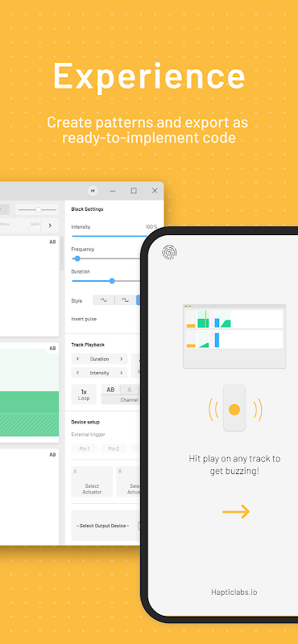
Task: Tap the vibrating phone illustration
Action: [x=234, y=408]
